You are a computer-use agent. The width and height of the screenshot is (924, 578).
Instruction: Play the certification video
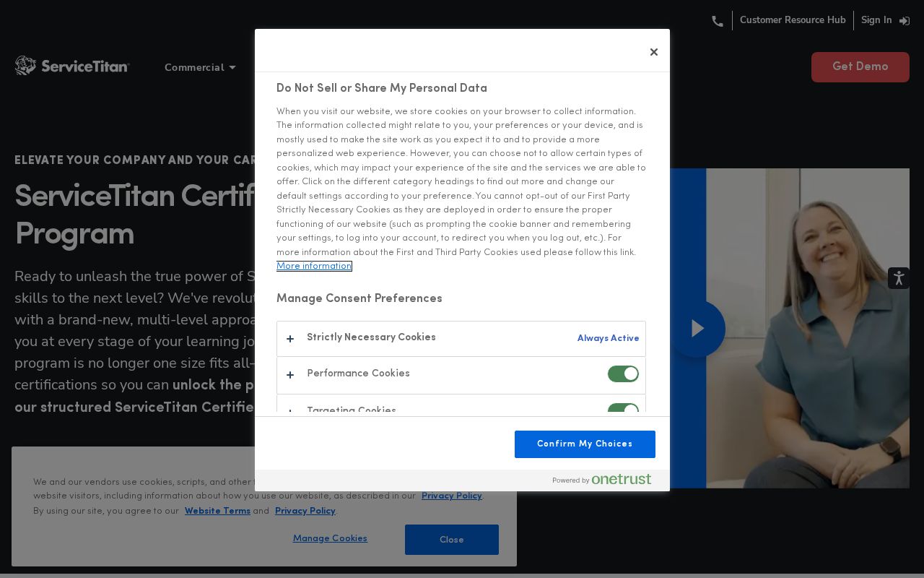pyautogui.click(x=697, y=329)
